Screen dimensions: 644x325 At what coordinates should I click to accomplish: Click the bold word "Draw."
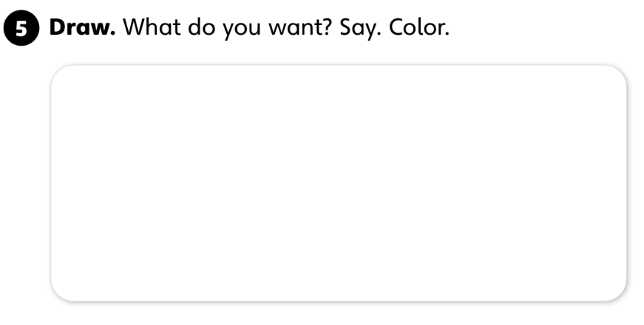click(81, 27)
